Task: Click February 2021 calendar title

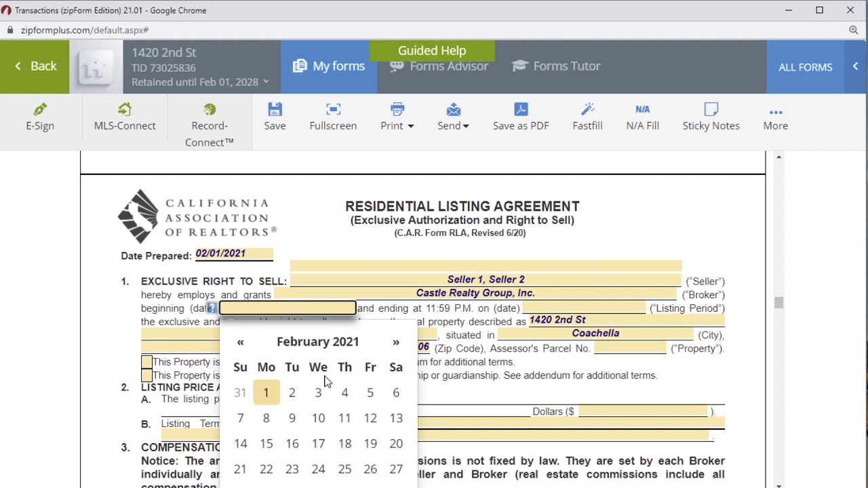Action: pyautogui.click(x=318, y=342)
